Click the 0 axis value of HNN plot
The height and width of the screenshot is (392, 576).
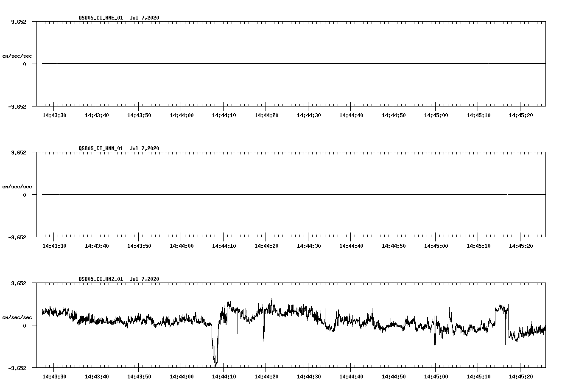[25, 195]
